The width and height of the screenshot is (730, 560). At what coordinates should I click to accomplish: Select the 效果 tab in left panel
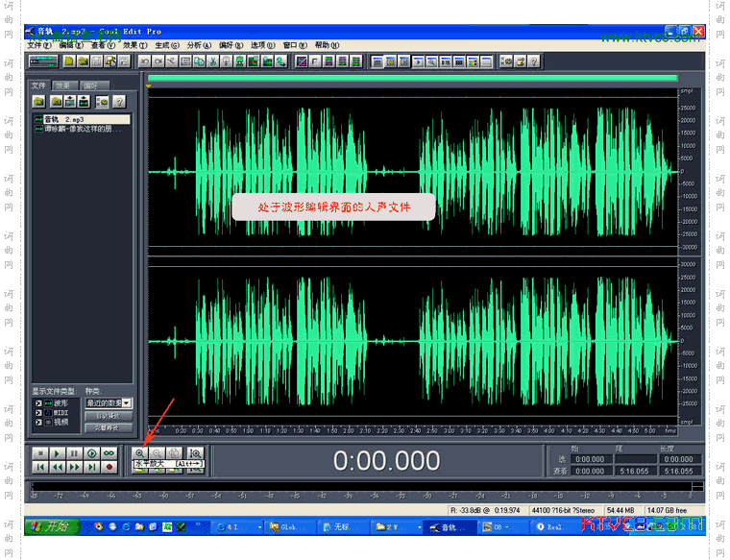point(63,85)
